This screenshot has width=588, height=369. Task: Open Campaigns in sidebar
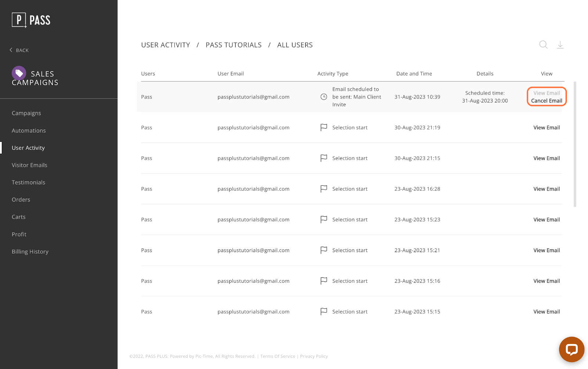pyautogui.click(x=26, y=113)
